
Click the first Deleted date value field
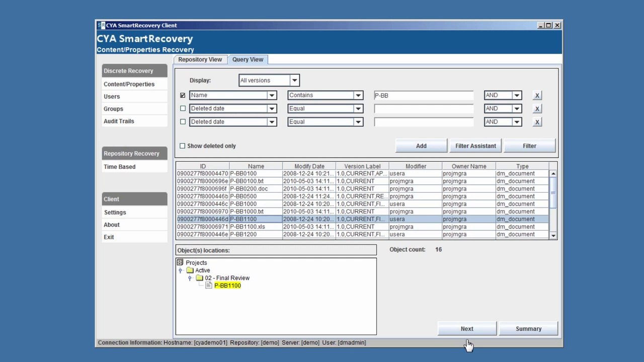tap(423, 109)
